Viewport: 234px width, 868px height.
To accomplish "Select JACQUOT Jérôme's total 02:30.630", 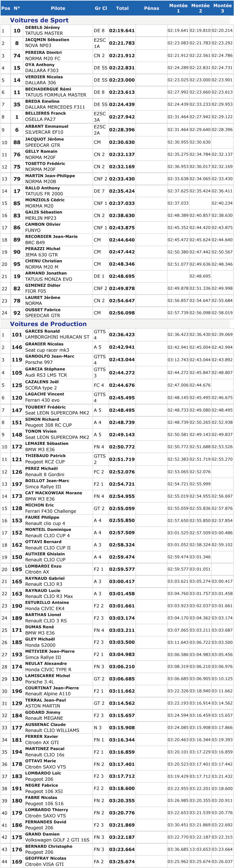I will pyautogui.click(x=122, y=142).
